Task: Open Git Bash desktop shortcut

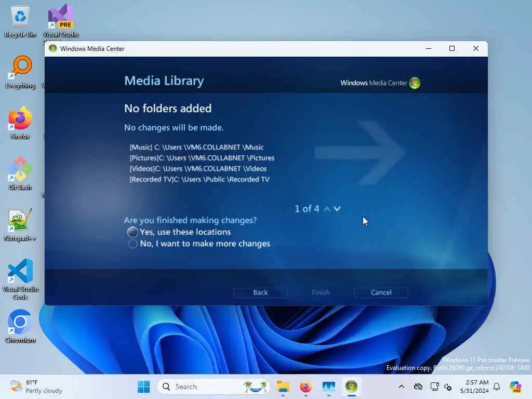Action: click(20, 174)
